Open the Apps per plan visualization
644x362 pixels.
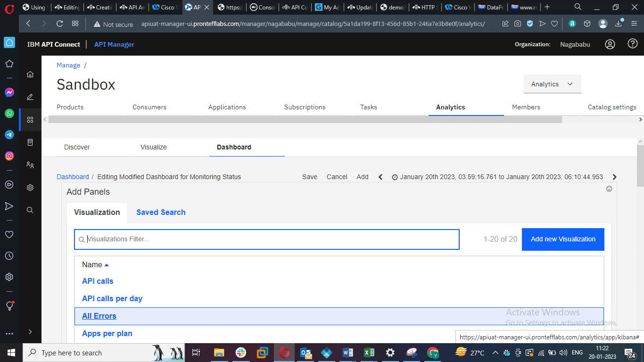click(107, 333)
